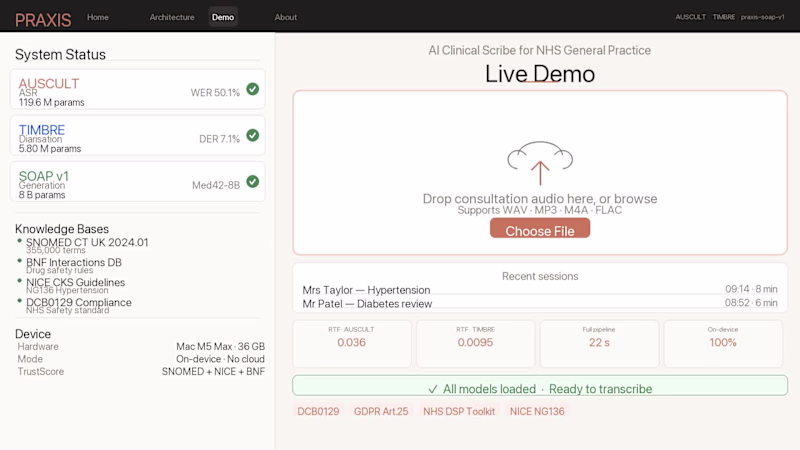
Task: Click the RTF · TIMBRE 0.0095 metric card
Action: point(475,343)
